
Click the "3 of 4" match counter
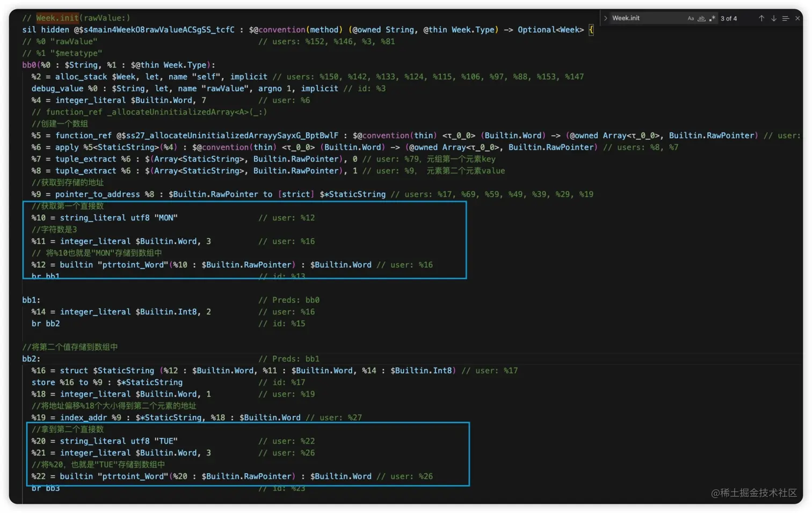(x=729, y=18)
